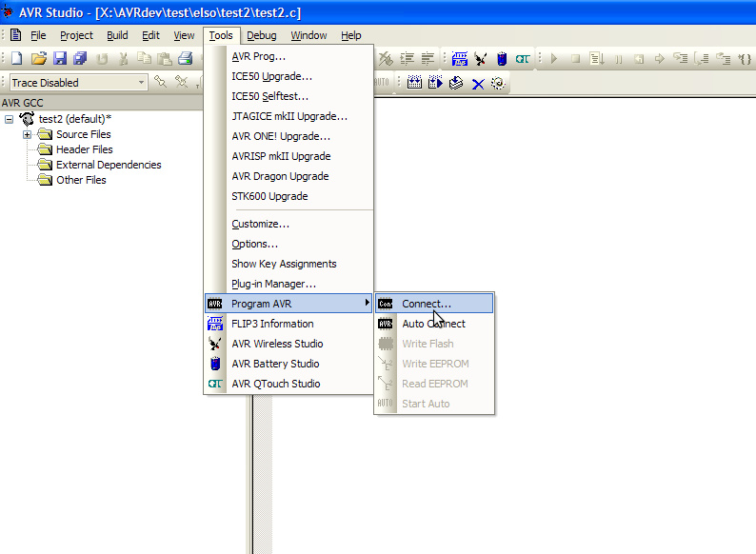756x554 pixels.
Task: Choose AVR Prog... from Tools menu
Action: pos(288,56)
